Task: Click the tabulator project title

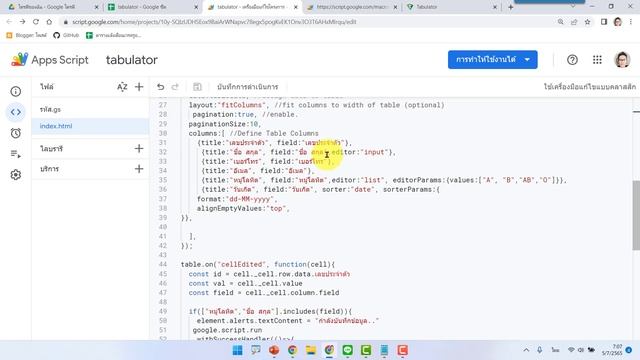Action: click(x=132, y=60)
